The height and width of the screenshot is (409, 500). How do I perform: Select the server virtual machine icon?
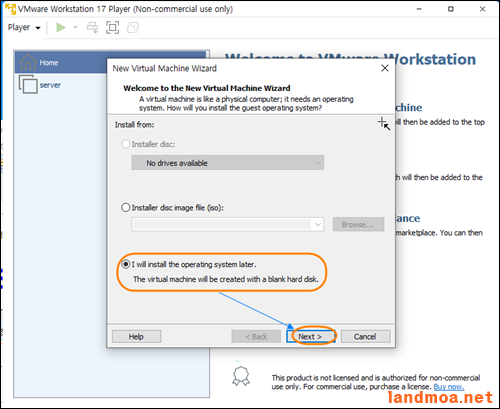pos(28,84)
